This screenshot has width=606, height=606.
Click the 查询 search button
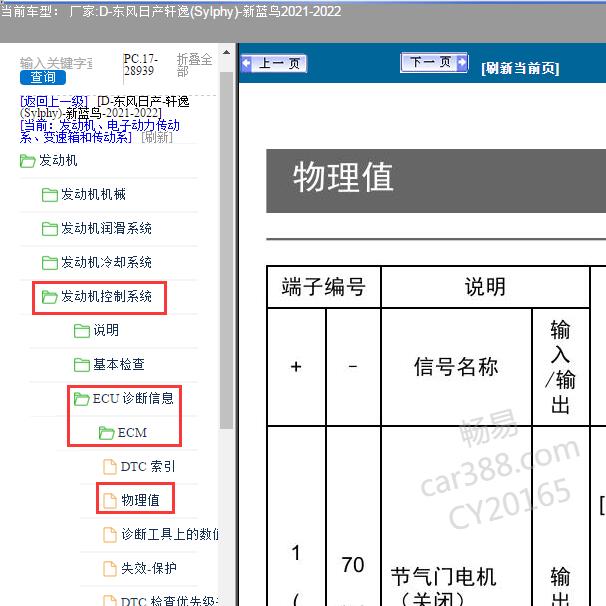tap(43, 77)
